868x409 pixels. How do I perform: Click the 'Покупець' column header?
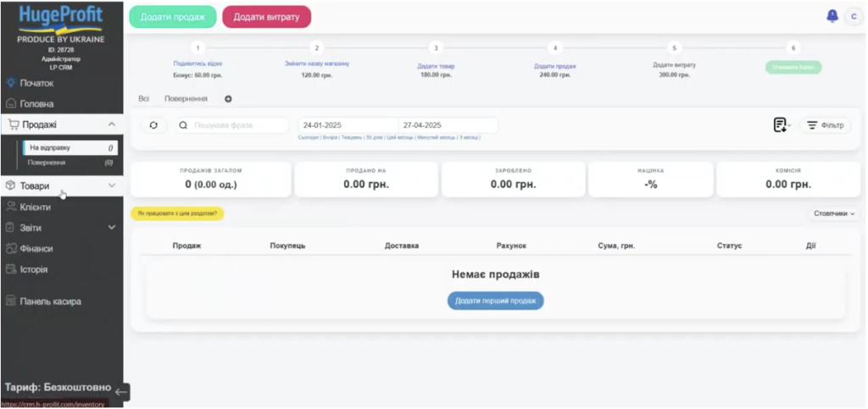[287, 246]
